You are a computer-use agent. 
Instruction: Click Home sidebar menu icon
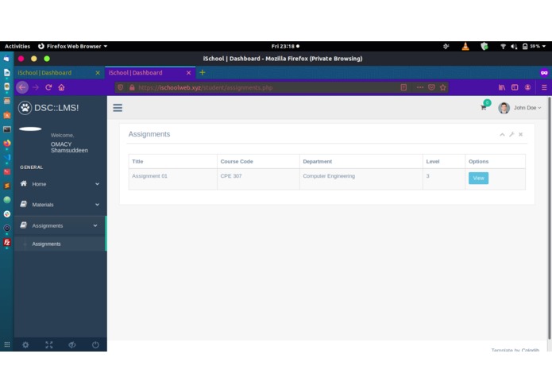pyautogui.click(x=24, y=183)
